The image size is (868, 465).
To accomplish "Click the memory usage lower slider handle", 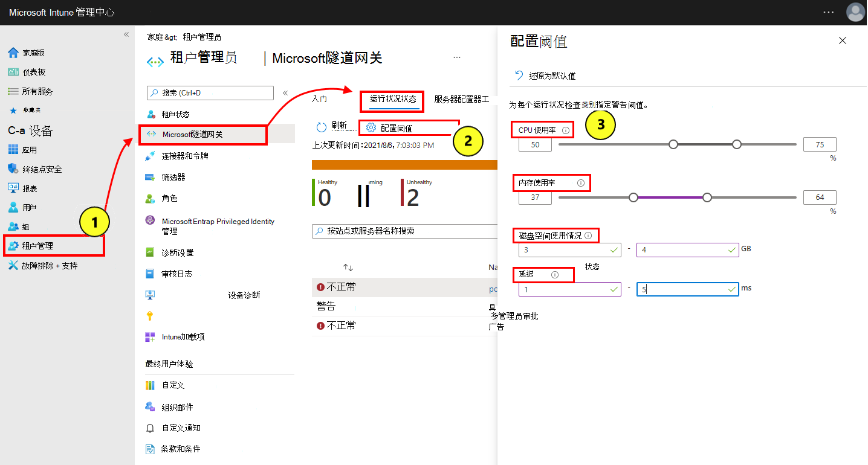I will [x=633, y=197].
